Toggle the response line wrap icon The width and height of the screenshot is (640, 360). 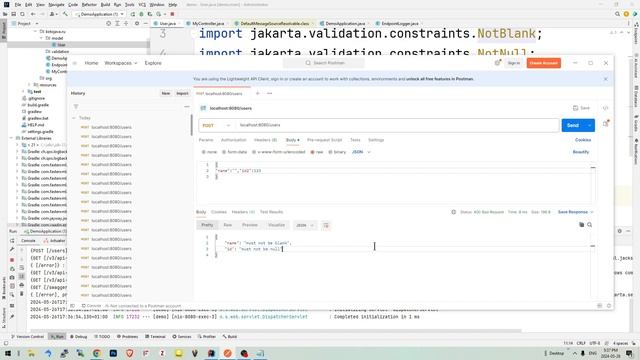tap(326, 225)
